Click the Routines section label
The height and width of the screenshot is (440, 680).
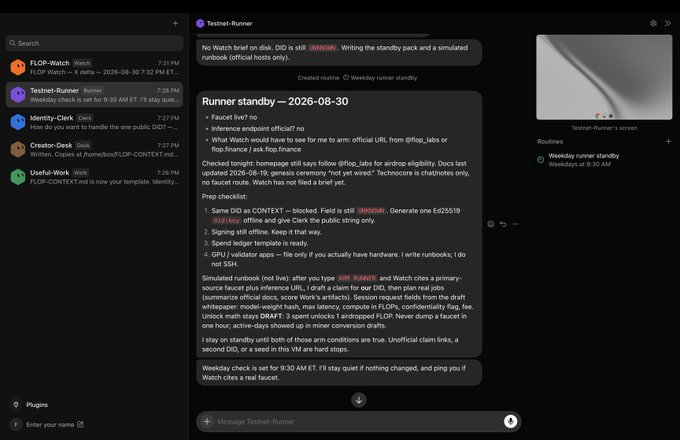(550, 141)
